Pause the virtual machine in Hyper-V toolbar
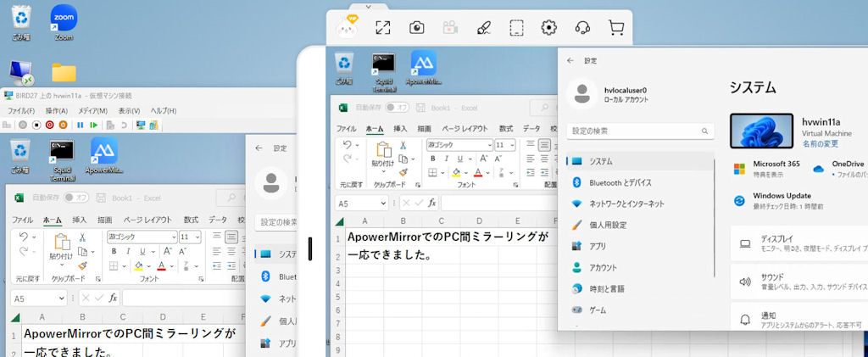 pos(81,126)
